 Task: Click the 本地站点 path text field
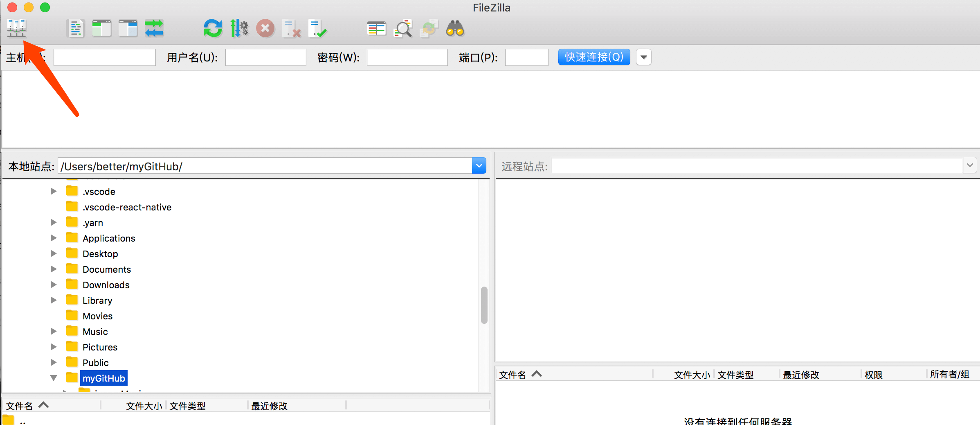tap(265, 166)
